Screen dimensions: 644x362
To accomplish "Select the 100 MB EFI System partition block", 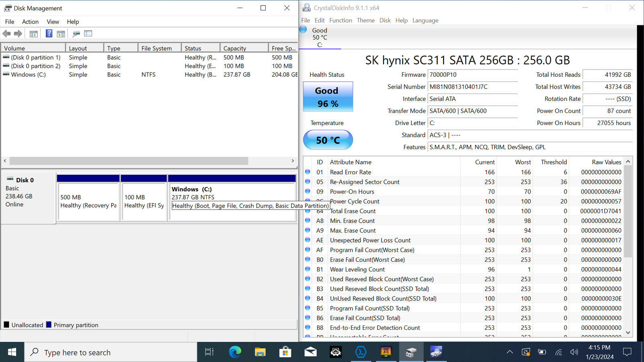I will pyautogui.click(x=144, y=201).
